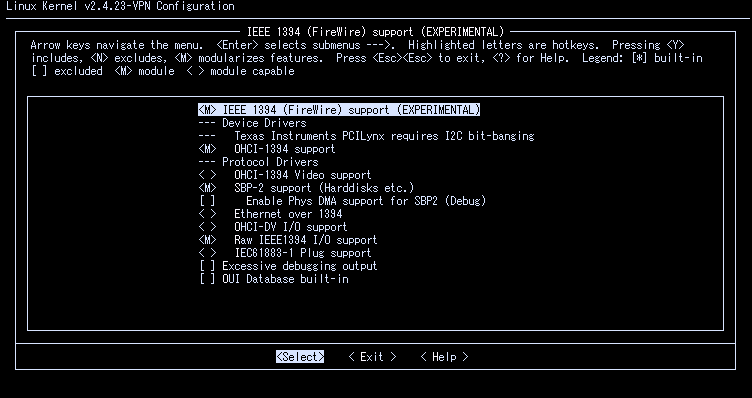Select Enable Phys DMA support for SBP2 entry
The image size is (752, 398).
[x=366, y=201]
